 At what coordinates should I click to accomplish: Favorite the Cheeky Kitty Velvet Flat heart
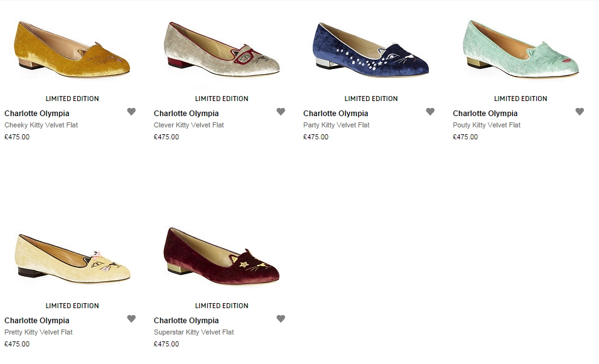pos(131,112)
